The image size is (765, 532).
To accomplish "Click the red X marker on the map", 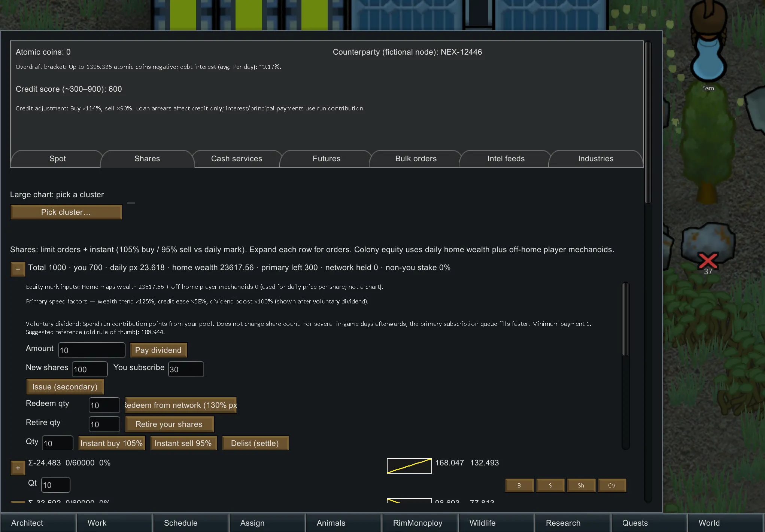I will click(x=707, y=261).
